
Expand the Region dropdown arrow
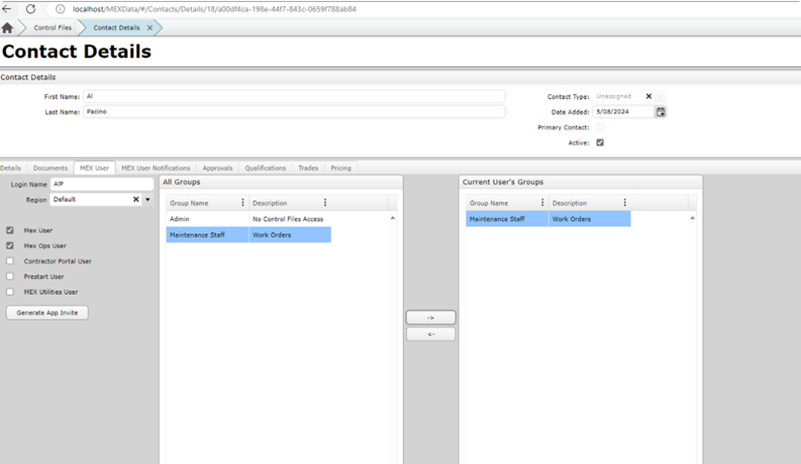[x=148, y=200]
